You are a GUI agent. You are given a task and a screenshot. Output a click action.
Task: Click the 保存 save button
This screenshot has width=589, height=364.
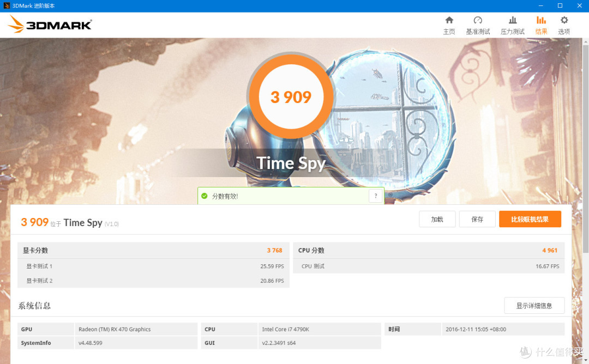tap(477, 219)
